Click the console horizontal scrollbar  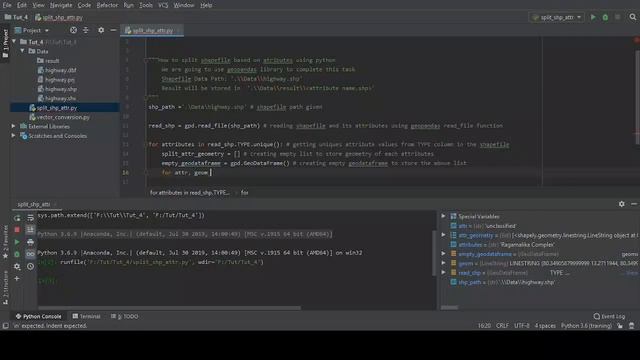169,308
